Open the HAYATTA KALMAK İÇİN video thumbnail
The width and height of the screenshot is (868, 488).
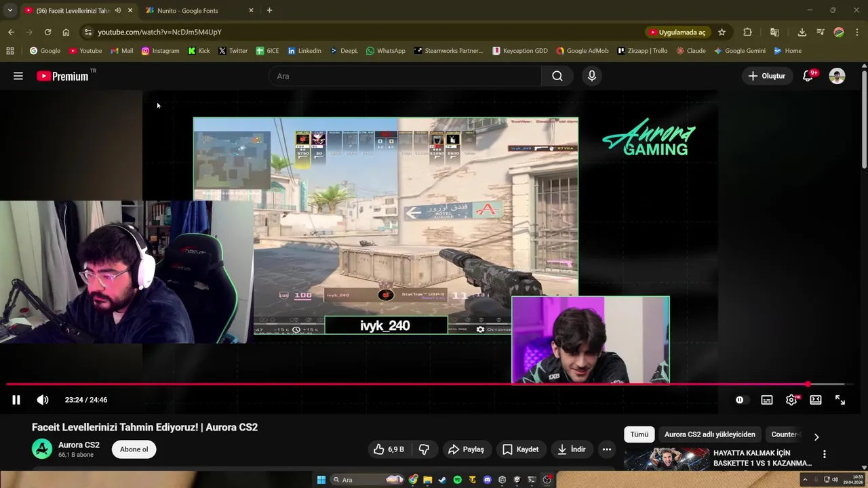(x=666, y=460)
